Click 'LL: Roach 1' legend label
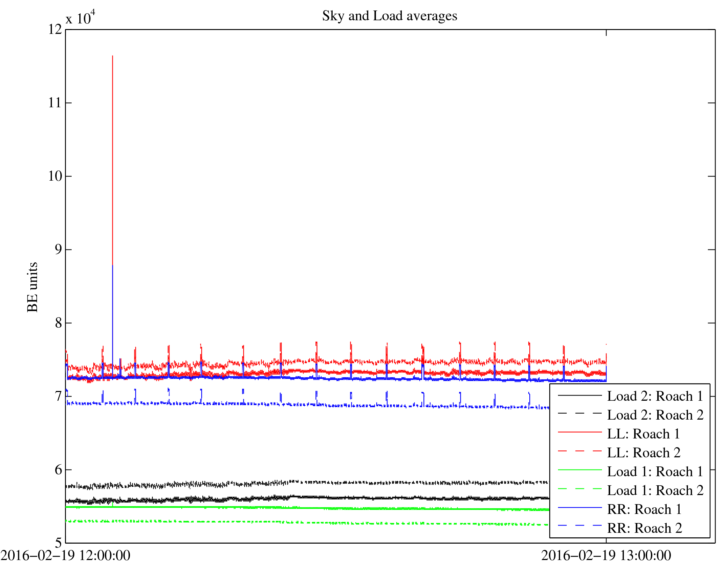This screenshot has width=725, height=588. (643, 434)
